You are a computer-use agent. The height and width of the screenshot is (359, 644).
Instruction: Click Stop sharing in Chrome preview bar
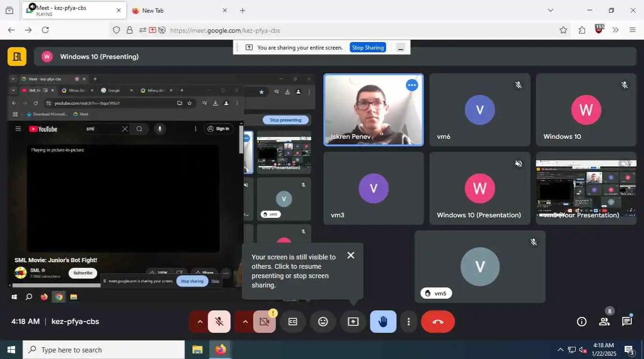click(x=192, y=281)
